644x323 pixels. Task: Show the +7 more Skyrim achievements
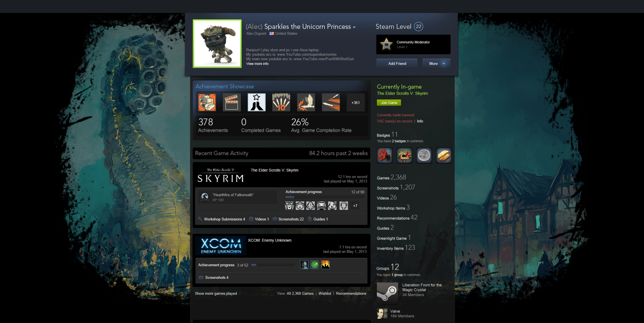point(355,206)
